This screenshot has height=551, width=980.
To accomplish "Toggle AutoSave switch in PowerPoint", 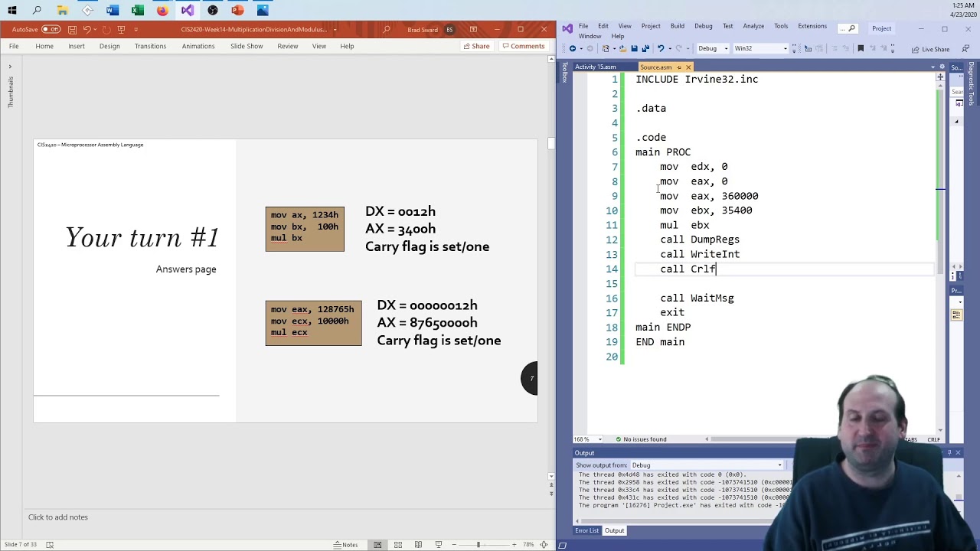I will point(51,29).
